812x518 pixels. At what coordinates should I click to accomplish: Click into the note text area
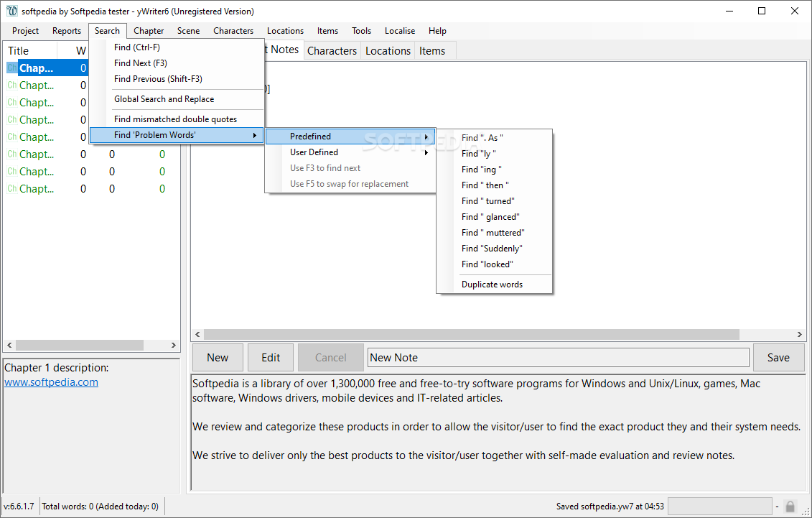498,432
